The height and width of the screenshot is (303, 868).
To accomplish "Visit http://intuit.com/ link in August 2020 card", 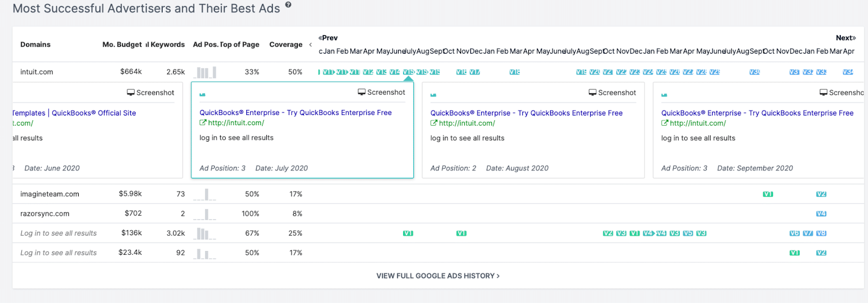I will 463,124.
